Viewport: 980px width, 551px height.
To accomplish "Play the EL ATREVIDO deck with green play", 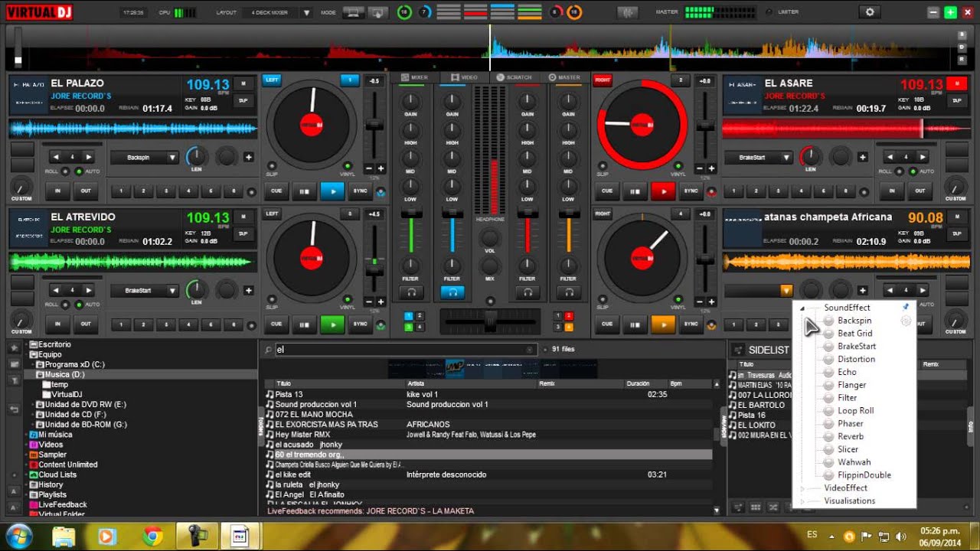I will (332, 324).
